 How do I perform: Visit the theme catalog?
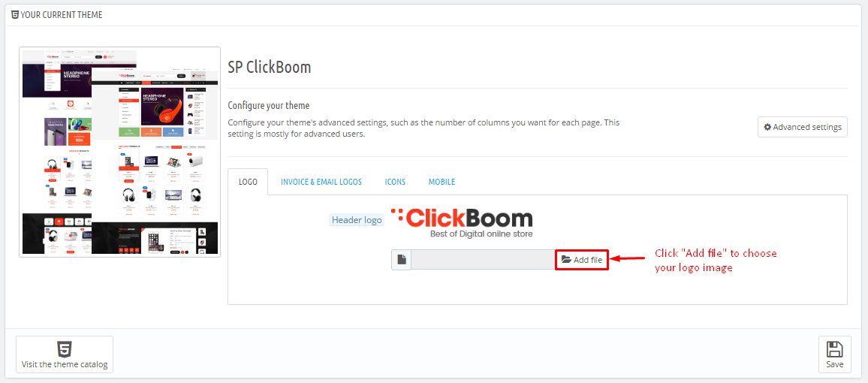65,354
